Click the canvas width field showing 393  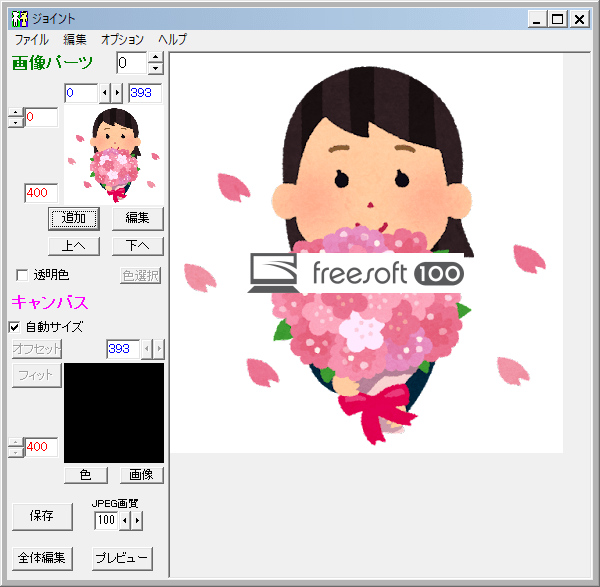pos(123,349)
